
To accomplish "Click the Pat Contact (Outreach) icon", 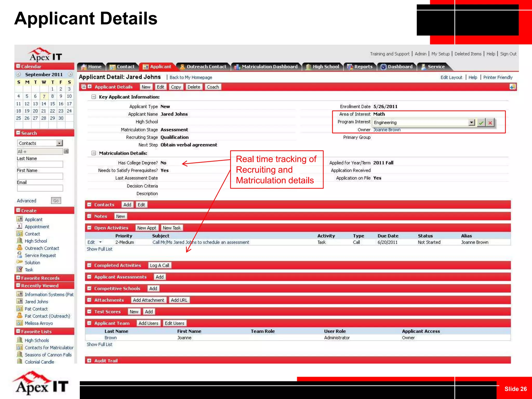I will pos(19,316).
